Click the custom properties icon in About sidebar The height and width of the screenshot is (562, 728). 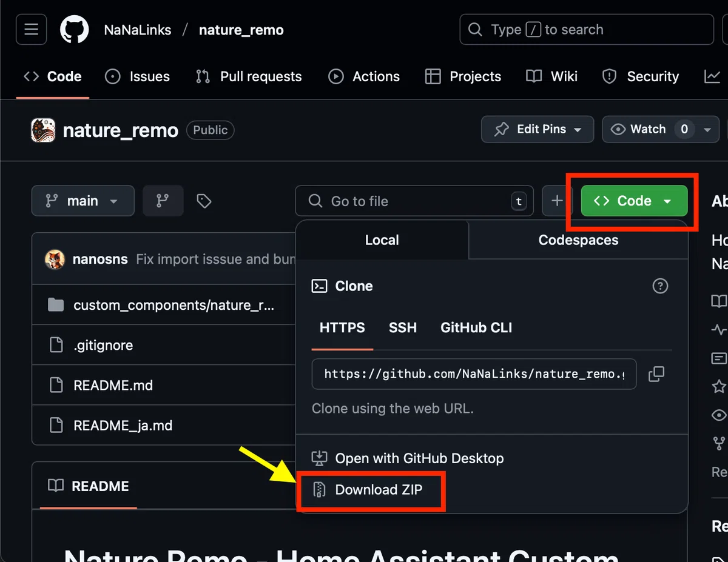pyautogui.click(x=719, y=358)
